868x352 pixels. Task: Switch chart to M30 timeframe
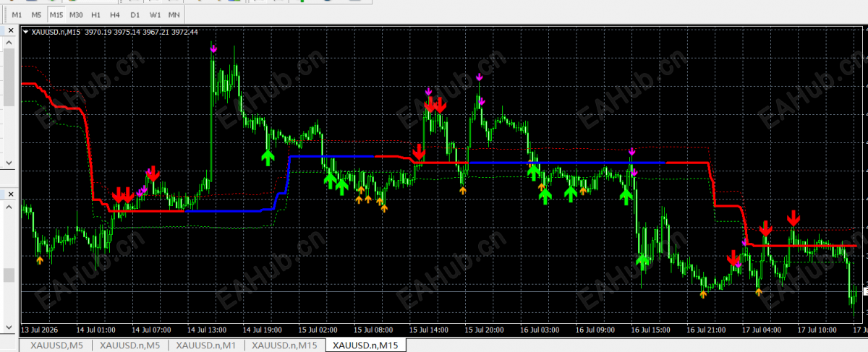76,14
